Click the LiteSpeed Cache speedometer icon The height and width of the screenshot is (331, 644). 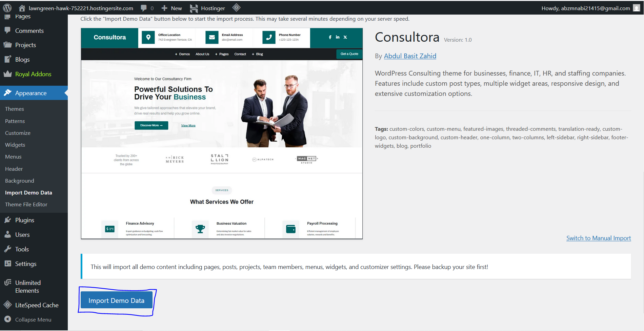click(7, 305)
